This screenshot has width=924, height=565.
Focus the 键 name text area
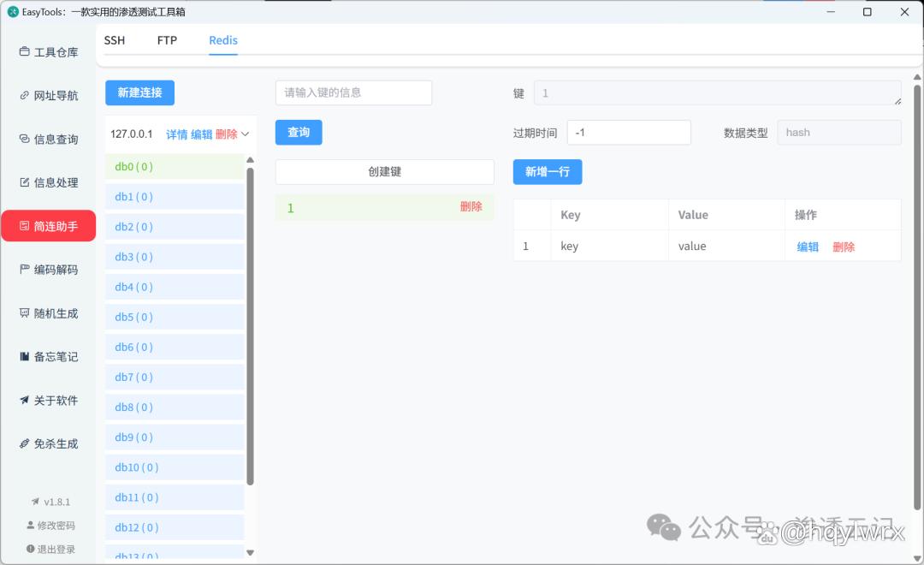pyautogui.click(x=718, y=93)
